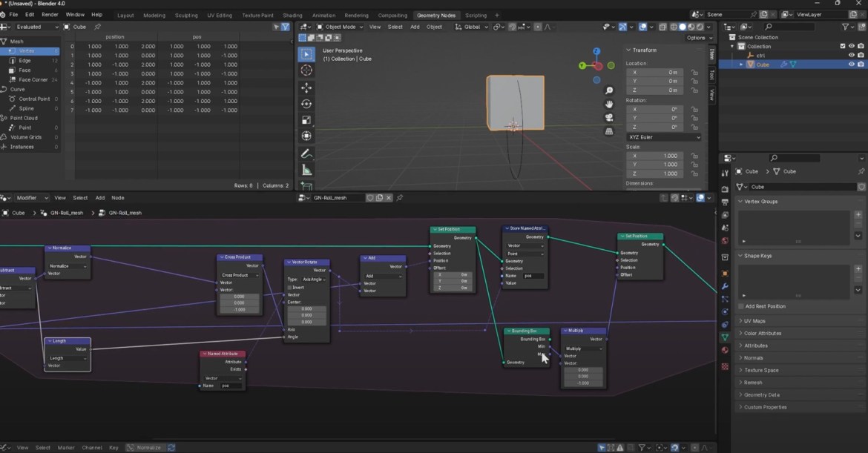The width and height of the screenshot is (868, 453).
Task: Toggle the Invert checkbox in Vector Rotate node
Action: pos(290,287)
